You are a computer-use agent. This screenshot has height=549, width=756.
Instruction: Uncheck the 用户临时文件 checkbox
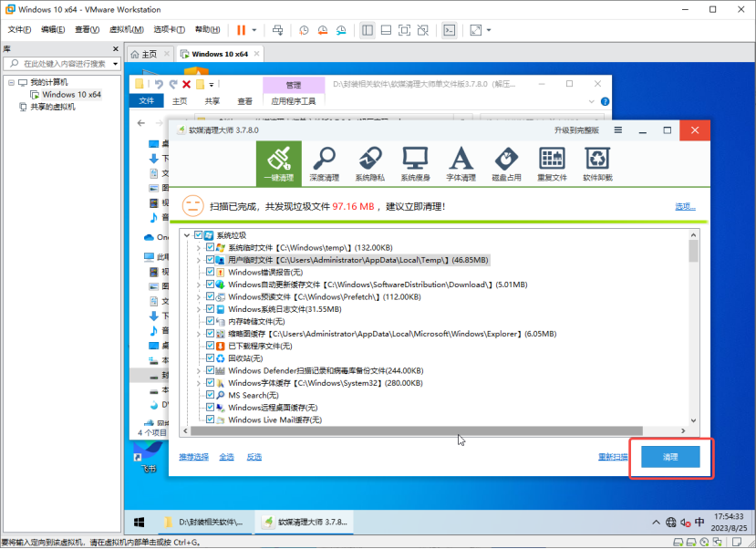(x=211, y=260)
